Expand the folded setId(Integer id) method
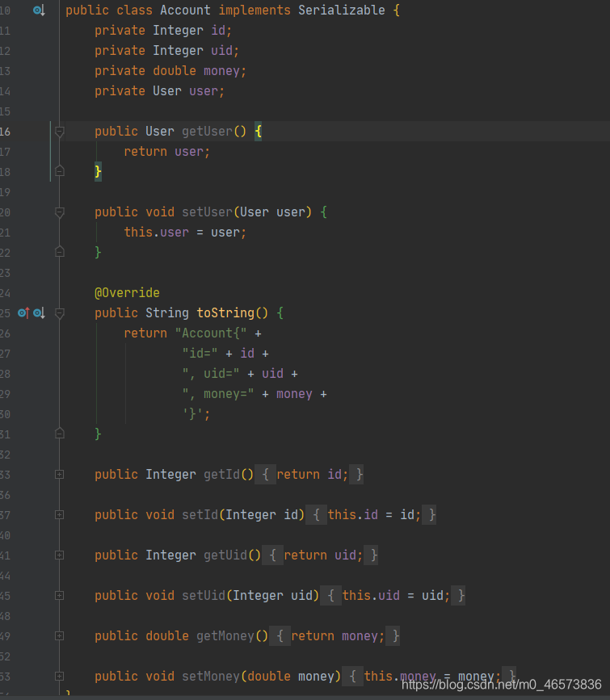This screenshot has width=610, height=700. tap(60, 515)
